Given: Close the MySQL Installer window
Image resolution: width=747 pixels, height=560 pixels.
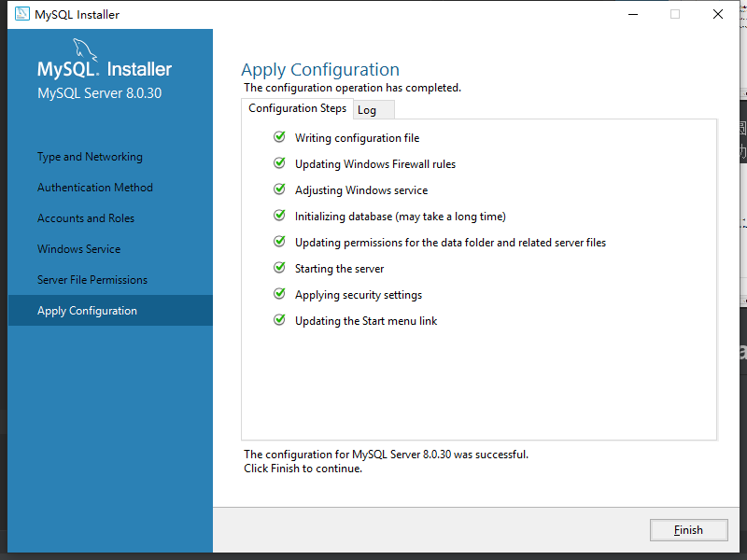Looking at the screenshot, I should click(x=718, y=14).
